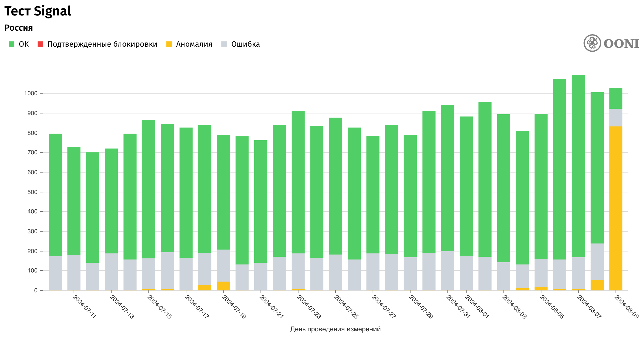Click the x-axis date label 2024-07-21
Screen dimensions: 644x339
(x=271, y=307)
